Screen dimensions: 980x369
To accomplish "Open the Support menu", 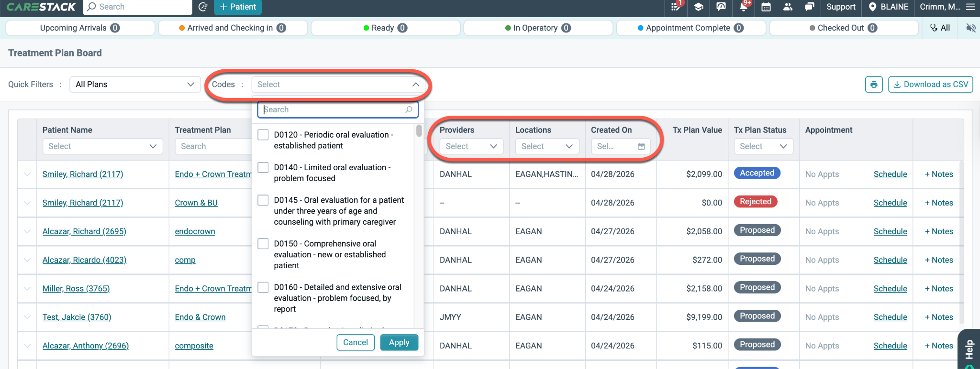I will coord(841,7).
